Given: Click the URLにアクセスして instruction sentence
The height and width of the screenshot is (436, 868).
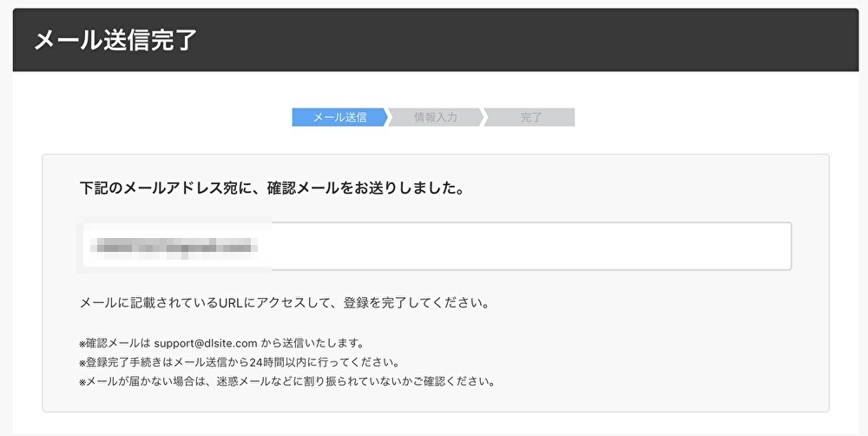Looking at the screenshot, I should click(285, 304).
